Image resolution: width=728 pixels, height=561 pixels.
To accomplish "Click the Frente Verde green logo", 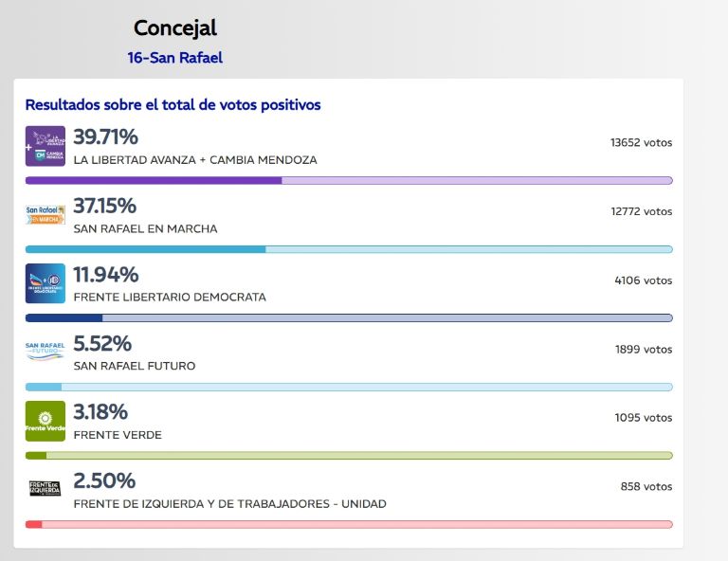I will tap(45, 421).
